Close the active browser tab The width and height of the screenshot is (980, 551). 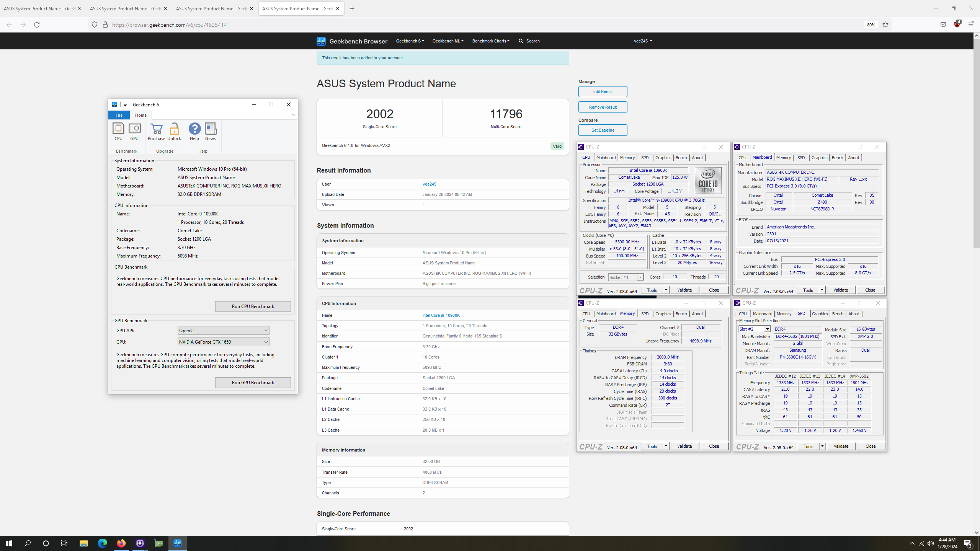tap(338, 9)
